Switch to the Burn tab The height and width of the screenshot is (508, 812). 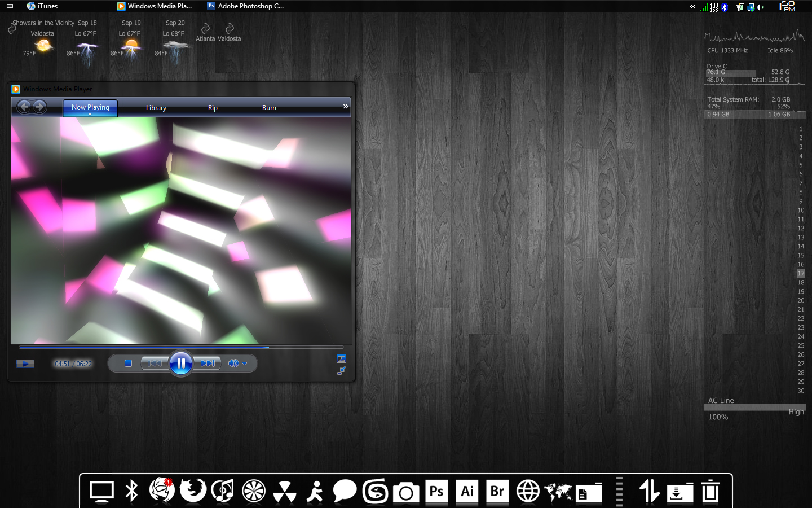point(269,108)
